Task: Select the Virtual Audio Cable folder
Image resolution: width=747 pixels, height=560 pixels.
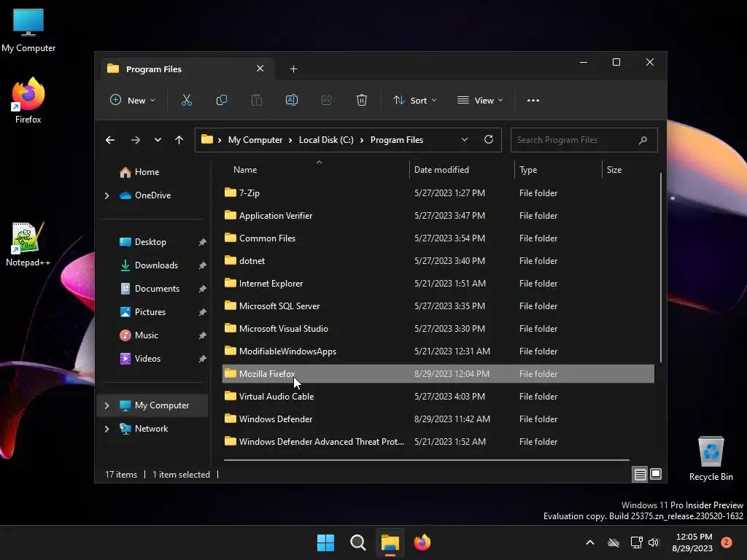Action: tap(438, 397)
